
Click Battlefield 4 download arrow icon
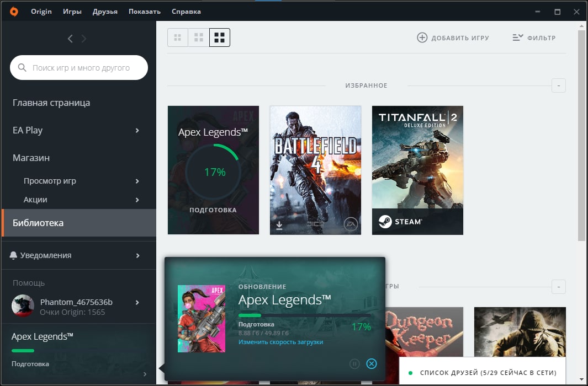pos(279,226)
